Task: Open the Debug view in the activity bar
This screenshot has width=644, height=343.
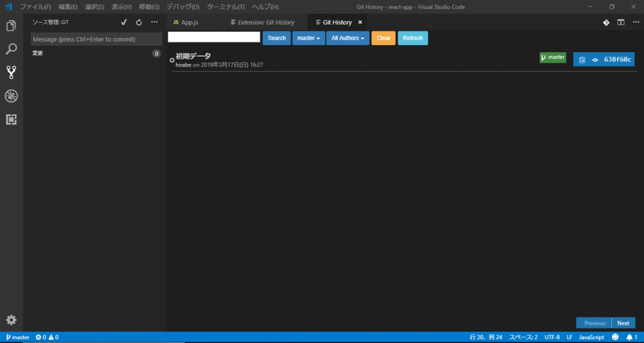Action: [x=11, y=96]
